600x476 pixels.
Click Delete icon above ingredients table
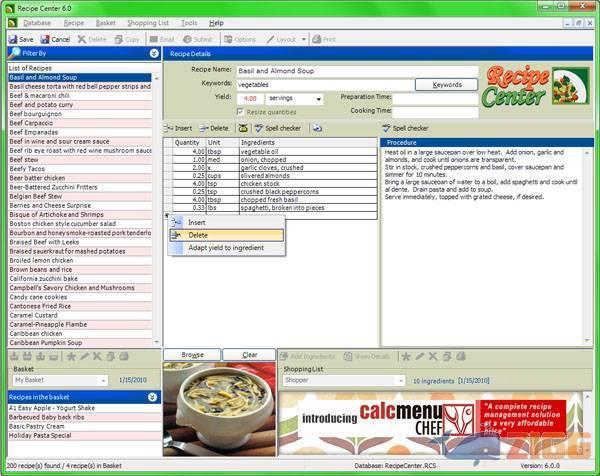[x=214, y=128]
